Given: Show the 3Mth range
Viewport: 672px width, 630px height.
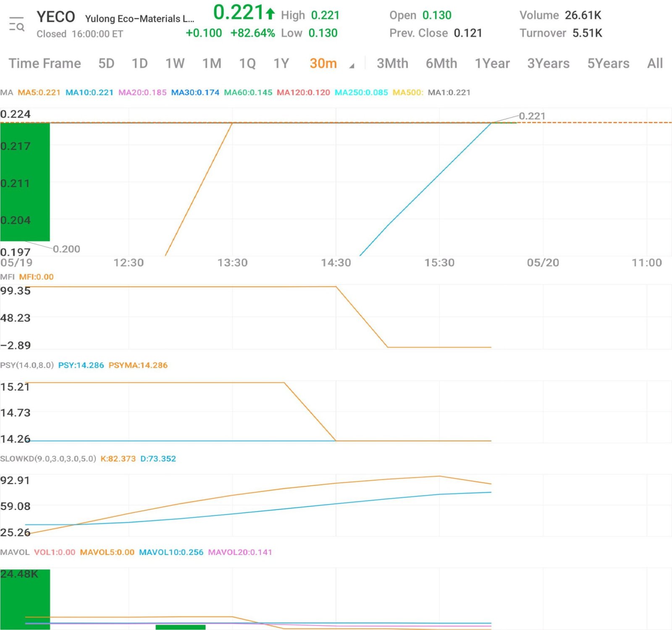Looking at the screenshot, I should tap(392, 63).
